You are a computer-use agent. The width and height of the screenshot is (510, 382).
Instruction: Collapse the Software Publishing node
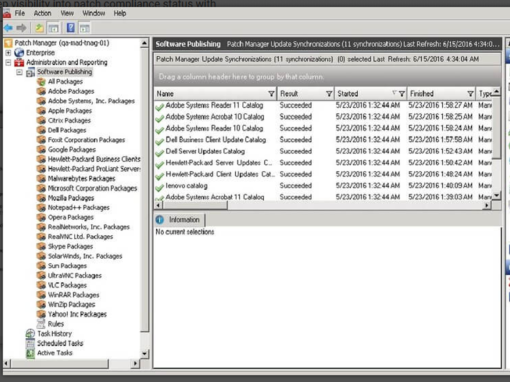(19, 72)
